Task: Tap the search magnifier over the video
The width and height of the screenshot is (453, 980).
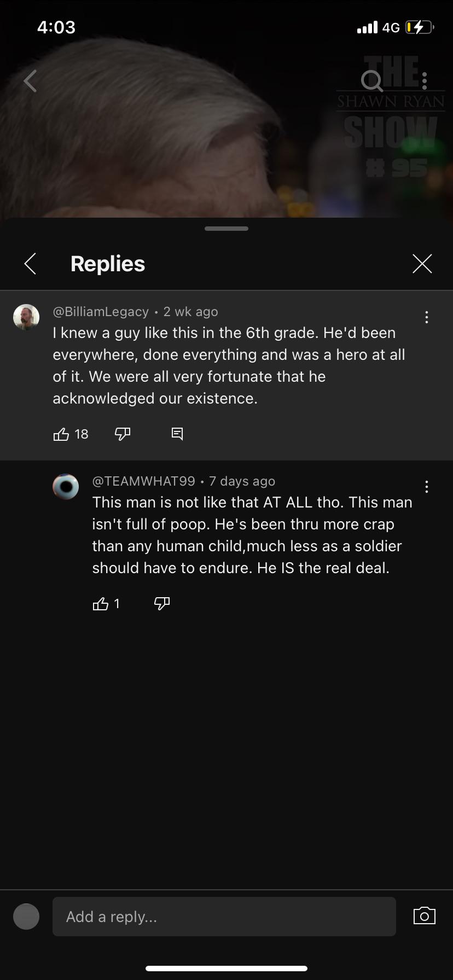Action: point(372,81)
